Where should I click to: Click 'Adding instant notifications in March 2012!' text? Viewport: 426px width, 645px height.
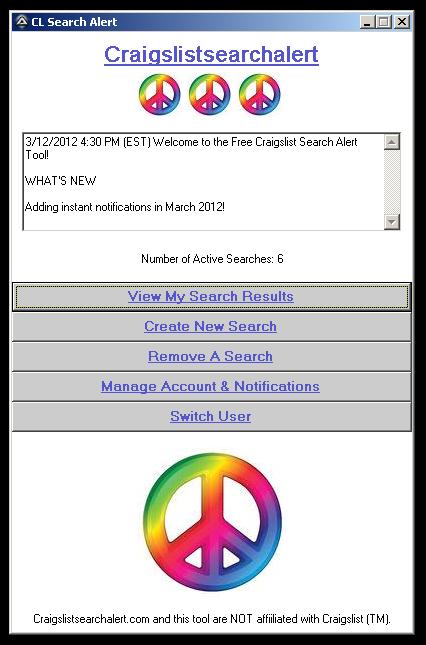pos(125,206)
